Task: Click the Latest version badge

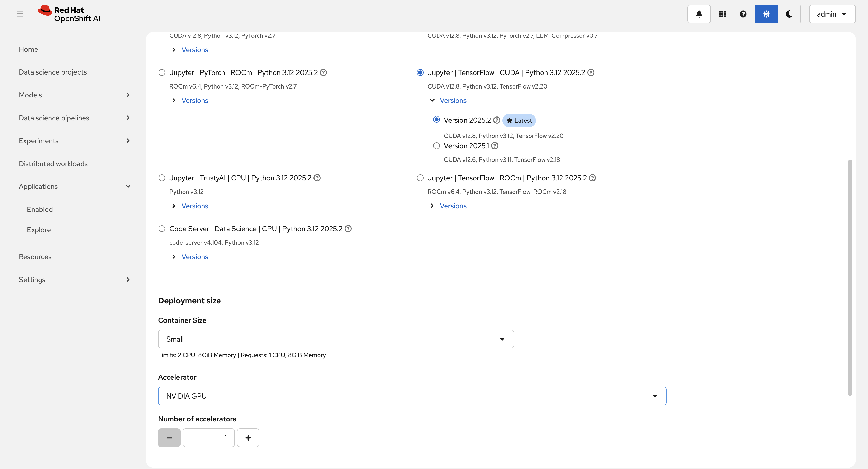Action: tap(519, 121)
